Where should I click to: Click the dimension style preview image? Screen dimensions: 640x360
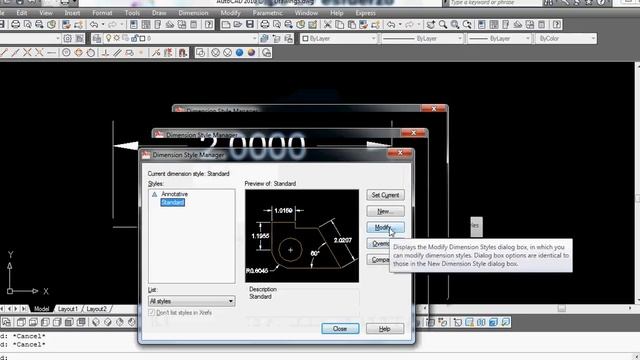[x=302, y=236]
